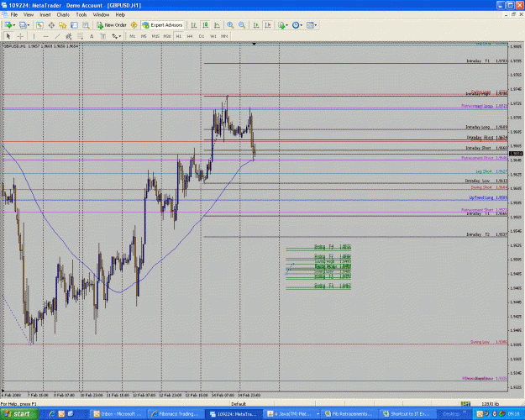Switch to Inbox - Microsoft taskbar window
The image size is (525, 420).
pyautogui.click(x=118, y=414)
